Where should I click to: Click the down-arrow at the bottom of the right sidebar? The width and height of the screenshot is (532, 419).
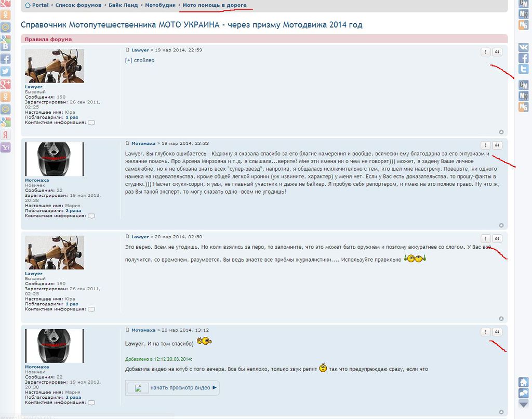tap(524, 403)
